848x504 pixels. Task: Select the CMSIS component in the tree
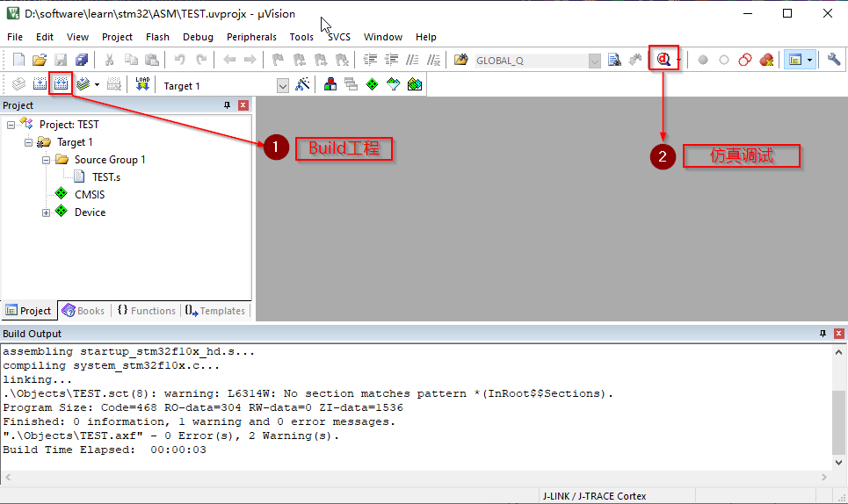tap(90, 194)
